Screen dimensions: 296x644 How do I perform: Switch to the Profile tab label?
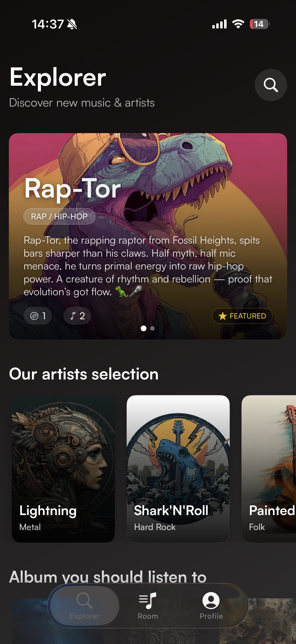[x=211, y=616]
